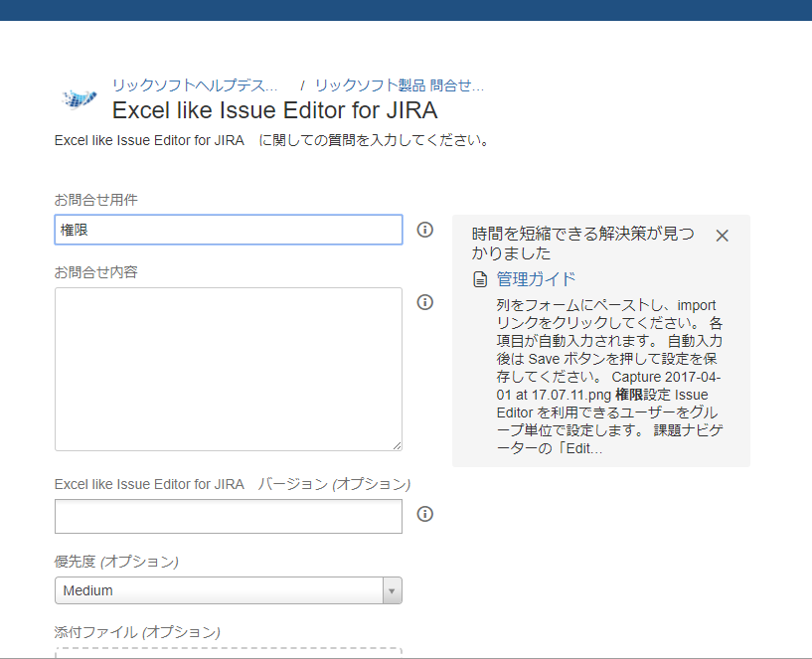
Task: Click the お問合せ内容 textarea resize handle
Action: [x=397, y=445]
